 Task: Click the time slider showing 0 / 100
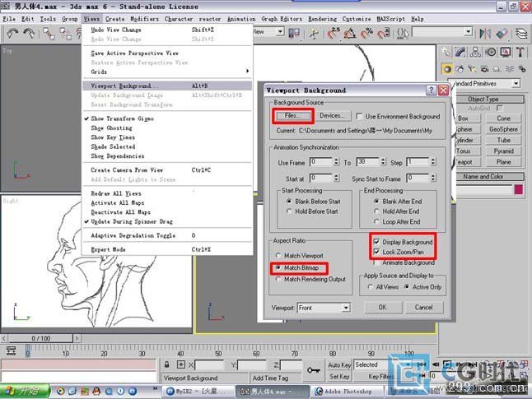click(x=40, y=338)
